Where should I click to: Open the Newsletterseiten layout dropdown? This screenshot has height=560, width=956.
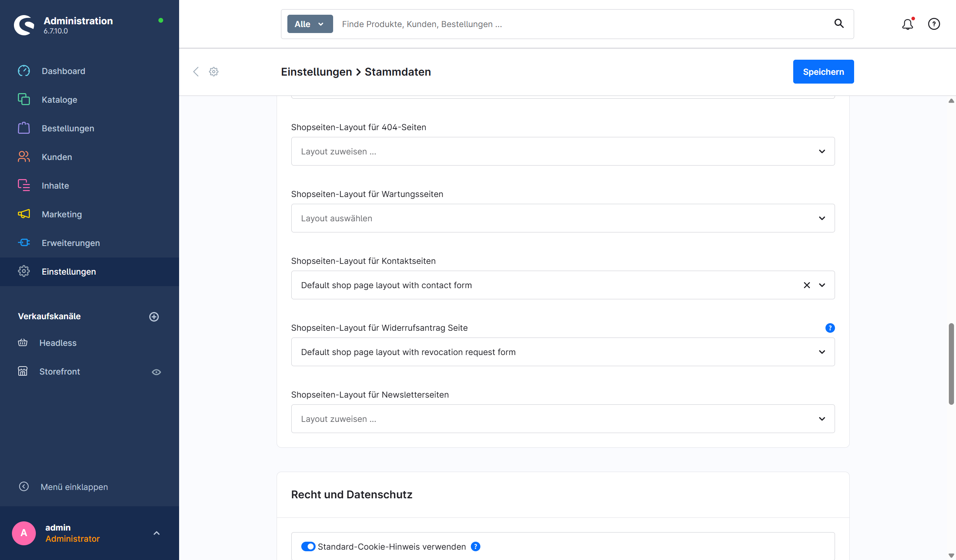click(x=563, y=419)
